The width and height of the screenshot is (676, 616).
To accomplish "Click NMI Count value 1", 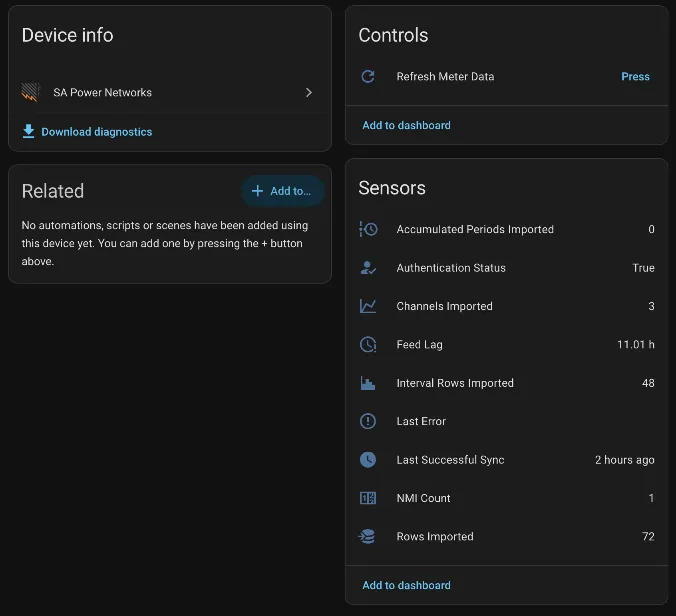I will (651, 498).
